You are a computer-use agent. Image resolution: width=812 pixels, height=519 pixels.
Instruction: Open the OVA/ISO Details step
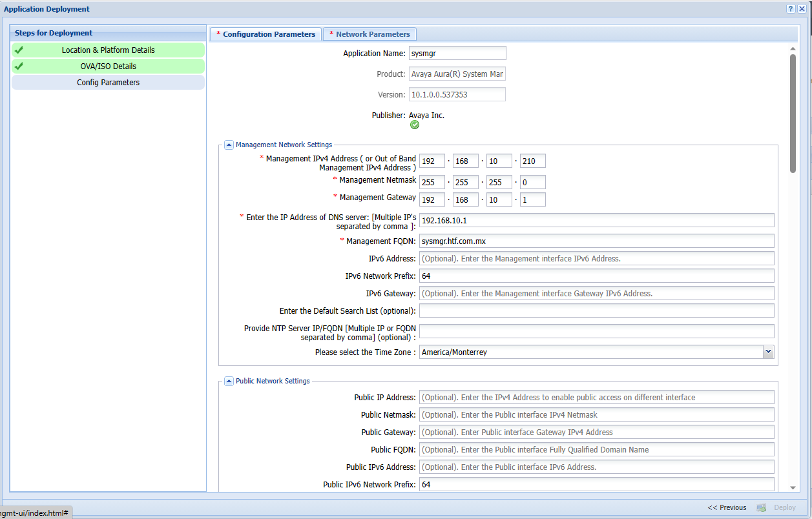tap(108, 66)
